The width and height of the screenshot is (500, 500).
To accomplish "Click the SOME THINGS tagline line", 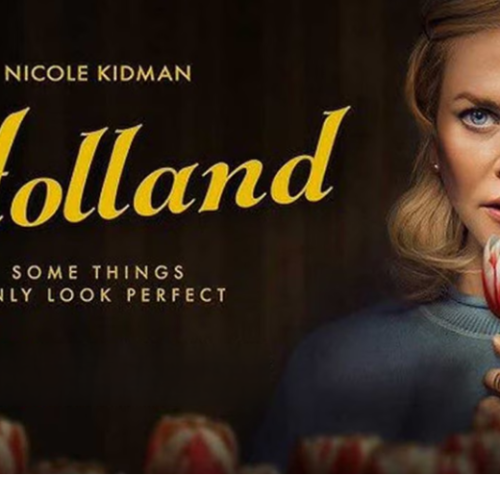I will pyautogui.click(x=98, y=272).
